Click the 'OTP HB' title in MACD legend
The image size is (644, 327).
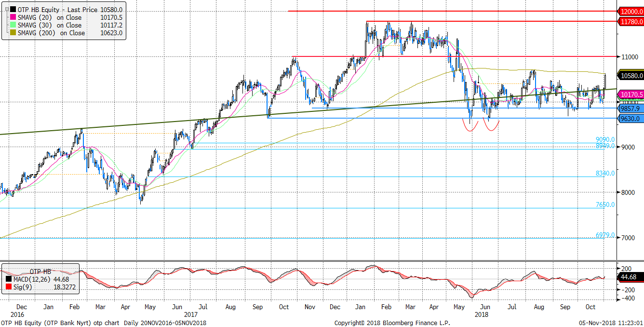tap(40, 271)
